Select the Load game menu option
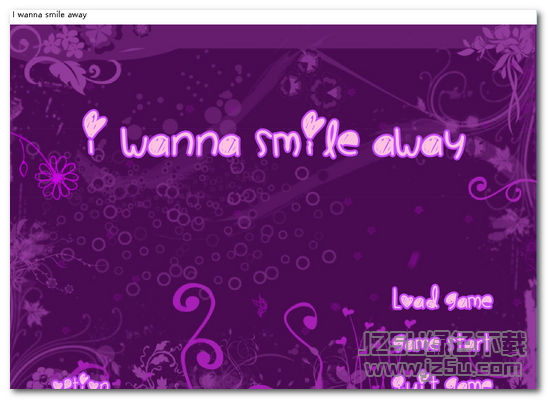Screen dimensions: 548x400 (442, 298)
